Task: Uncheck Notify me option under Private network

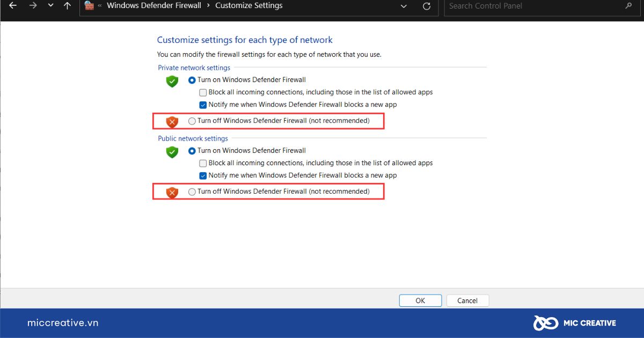Action: pyautogui.click(x=203, y=105)
